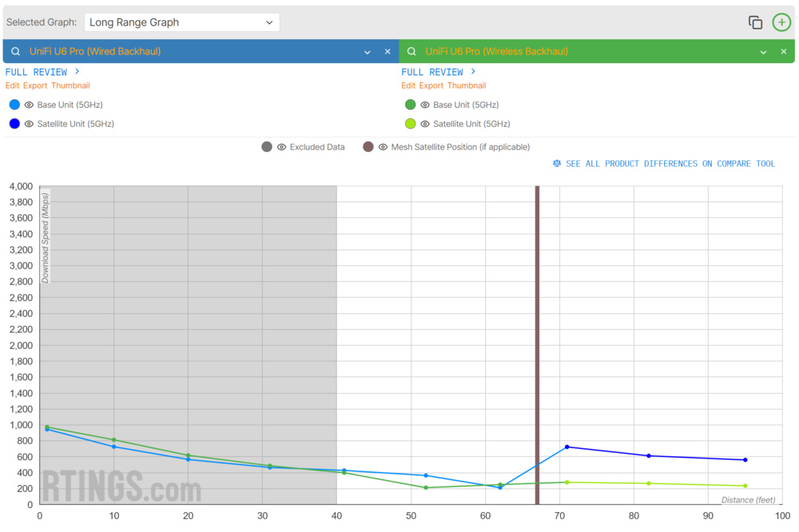Open the Selected Graph dropdown
The width and height of the screenshot is (799, 532).
(181, 22)
